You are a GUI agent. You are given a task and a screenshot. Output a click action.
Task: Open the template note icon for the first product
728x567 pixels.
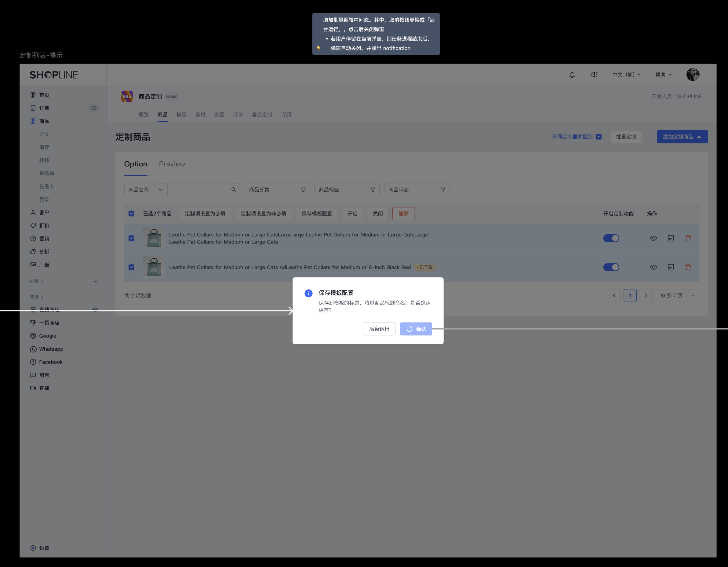(671, 238)
